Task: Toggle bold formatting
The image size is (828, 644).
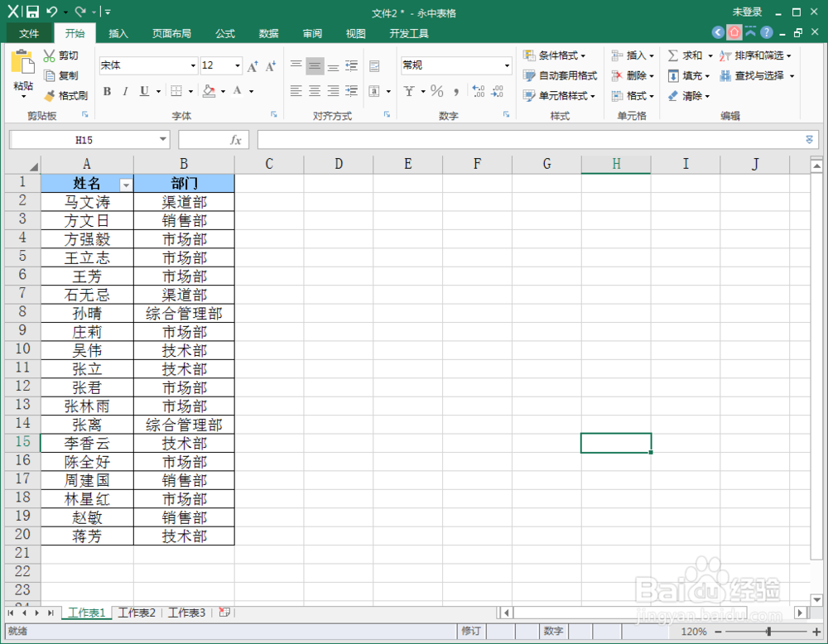Action: 107,91
